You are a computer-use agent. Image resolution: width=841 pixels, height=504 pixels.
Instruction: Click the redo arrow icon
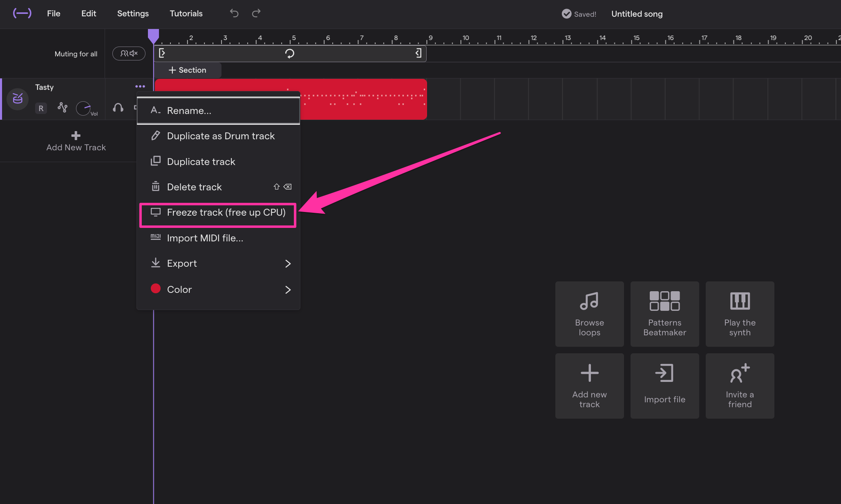[256, 13]
